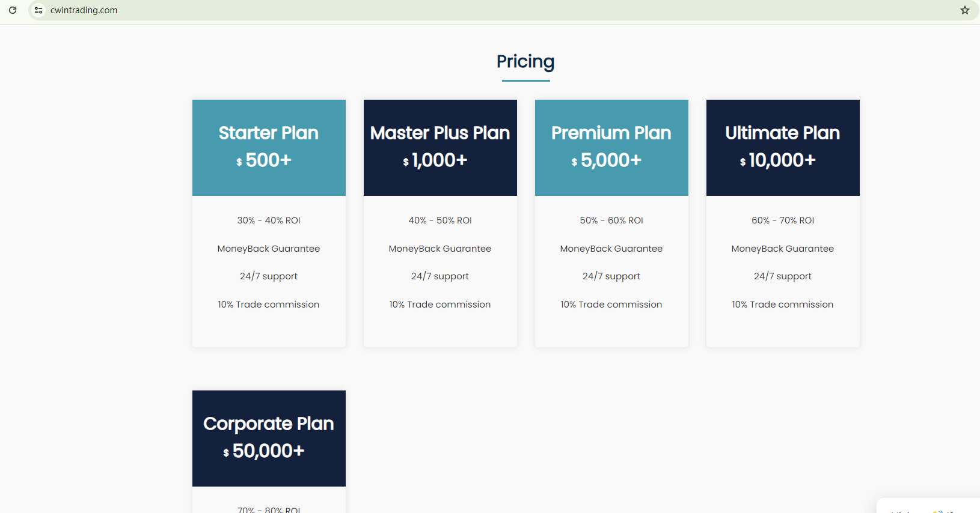Screen dimensions: 980x513
Task: Open the chat popup in bottom-right corner
Action: [929, 506]
